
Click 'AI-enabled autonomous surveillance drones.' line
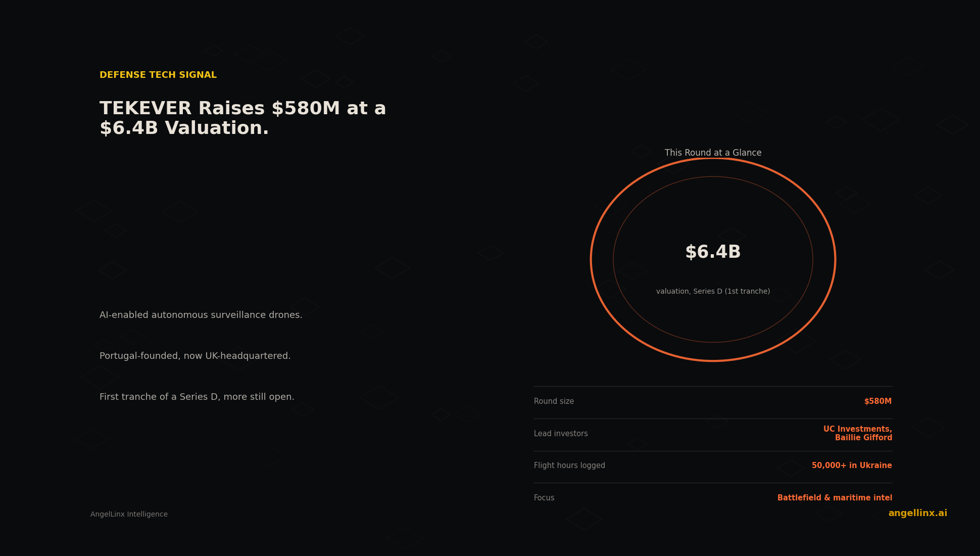[201, 315]
